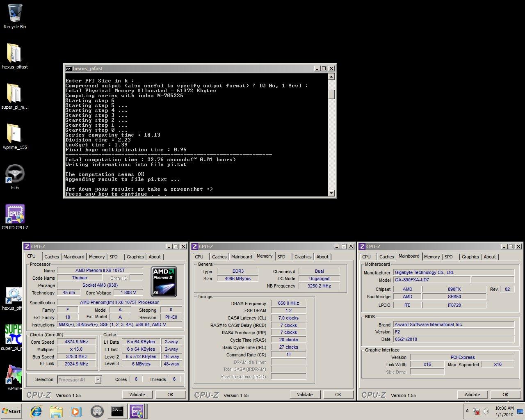Open SPD tab in middle CPU-Z window
The height and width of the screenshot is (420, 525).
point(281,257)
